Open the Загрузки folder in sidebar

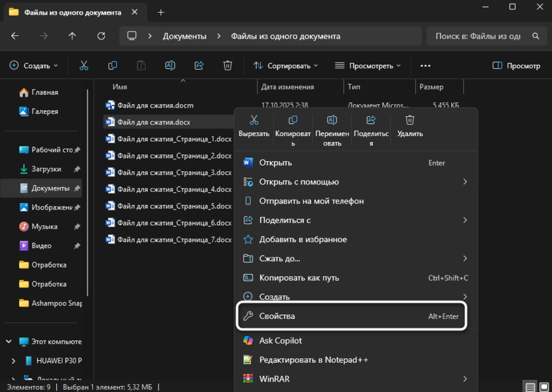coord(46,168)
